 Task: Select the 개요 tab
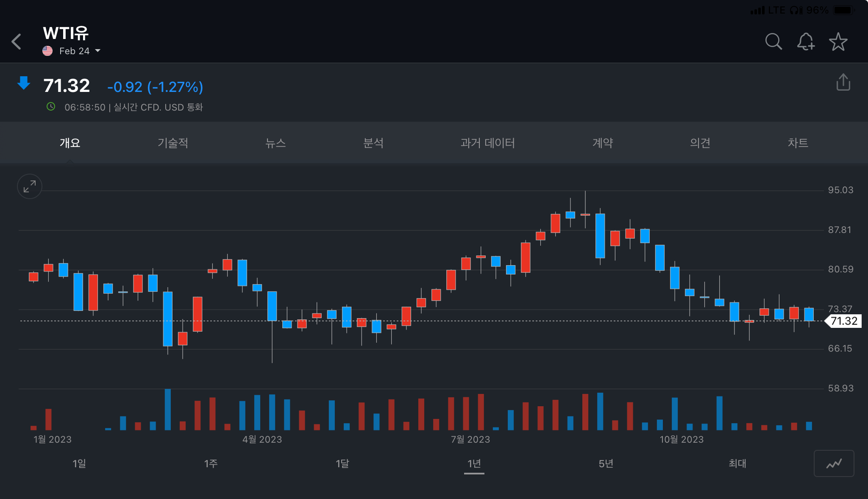[70, 143]
